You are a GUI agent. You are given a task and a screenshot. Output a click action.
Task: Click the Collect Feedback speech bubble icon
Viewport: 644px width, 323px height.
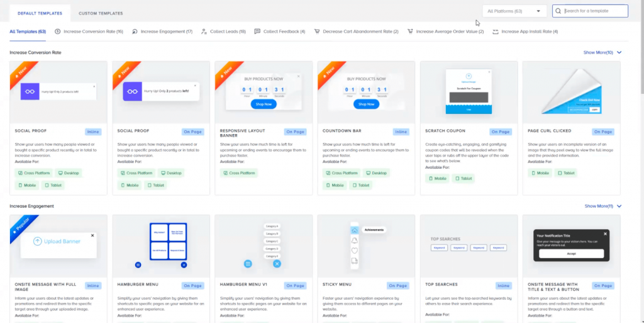(x=257, y=31)
